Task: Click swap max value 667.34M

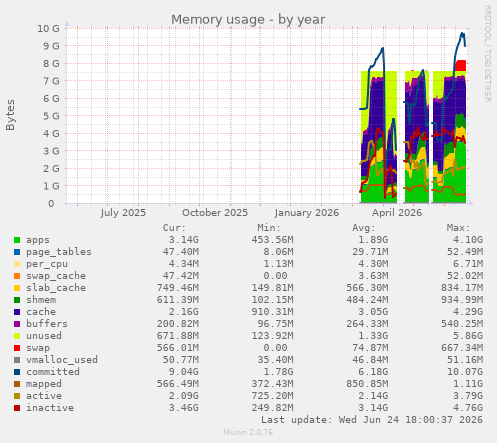Action: point(462,348)
